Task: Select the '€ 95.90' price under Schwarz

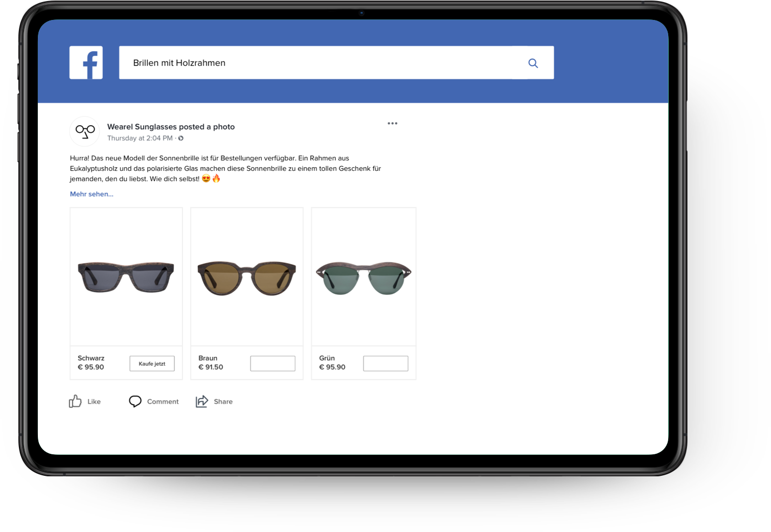Action: coord(91,367)
